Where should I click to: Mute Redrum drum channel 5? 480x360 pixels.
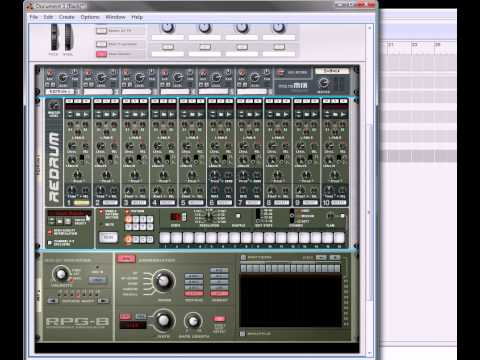[184, 101]
